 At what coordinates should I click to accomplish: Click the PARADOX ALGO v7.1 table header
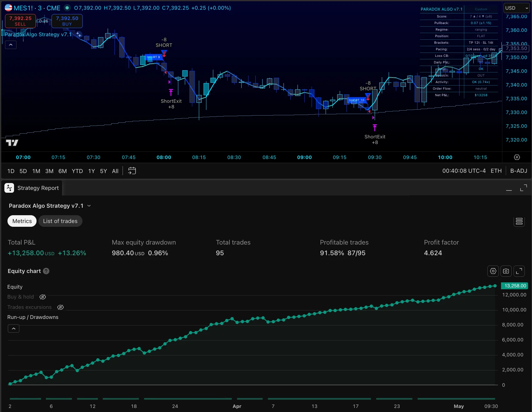(x=441, y=9)
